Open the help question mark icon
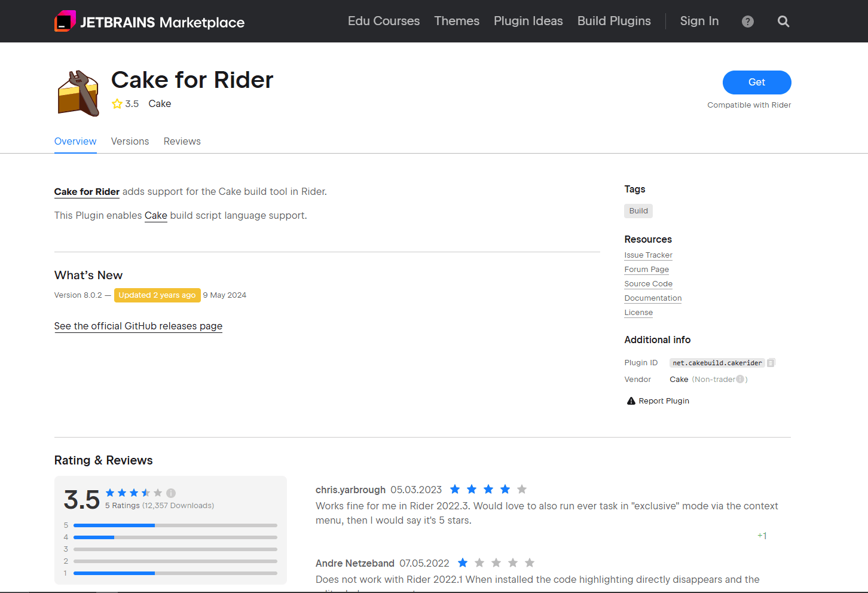The width and height of the screenshot is (868, 593). click(747, 22)
